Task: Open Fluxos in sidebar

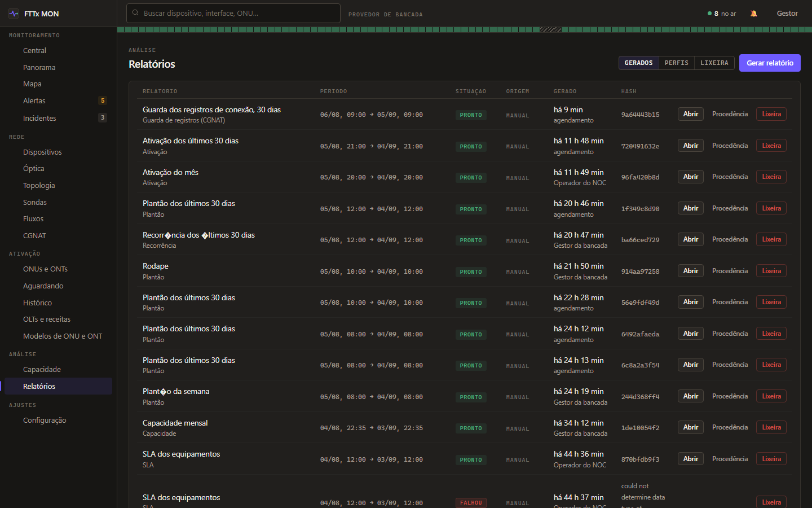Action: click(58, 219)
